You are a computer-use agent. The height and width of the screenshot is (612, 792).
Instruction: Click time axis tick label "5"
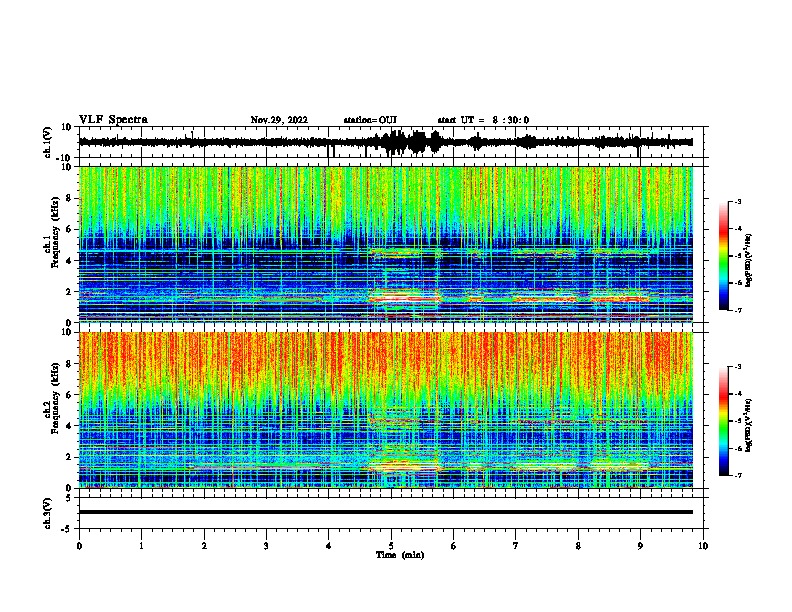click(x=391, y=546)
